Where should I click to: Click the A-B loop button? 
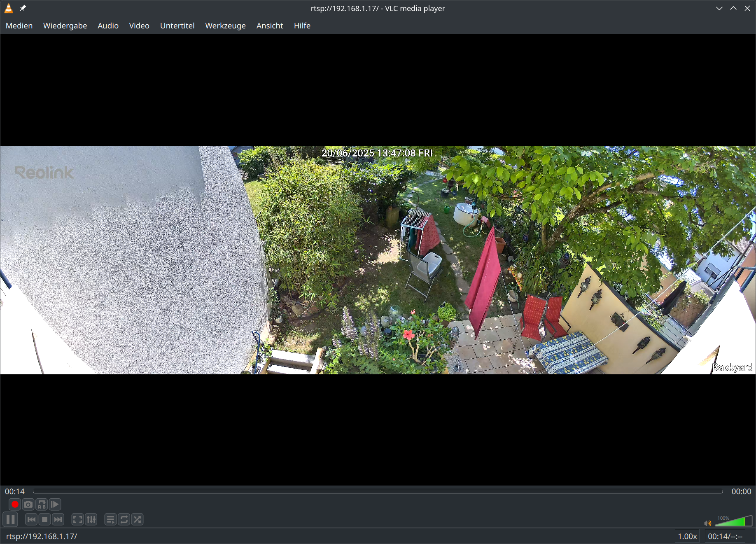tap(42, 504)
